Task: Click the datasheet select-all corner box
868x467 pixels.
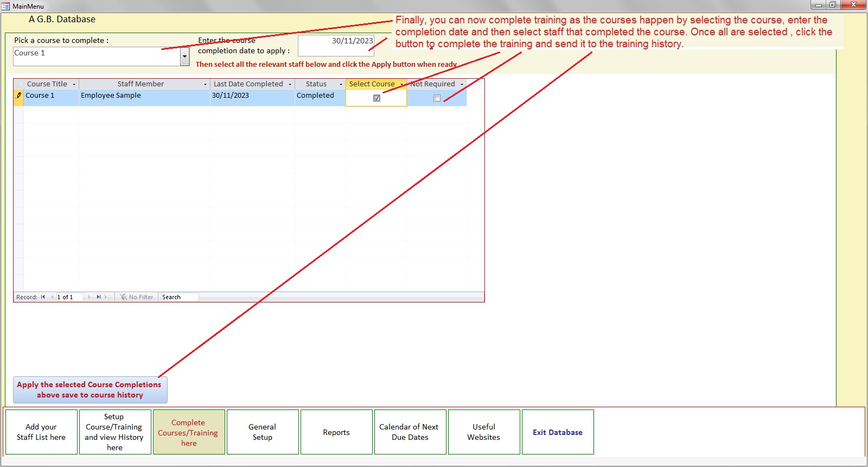Action: point(18,84)
